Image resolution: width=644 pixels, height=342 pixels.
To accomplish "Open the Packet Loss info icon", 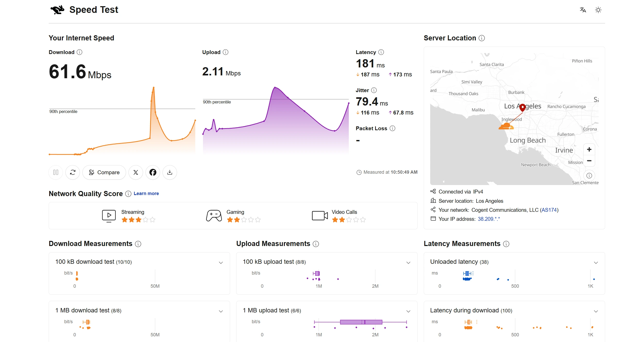I will tap(392, 128).
